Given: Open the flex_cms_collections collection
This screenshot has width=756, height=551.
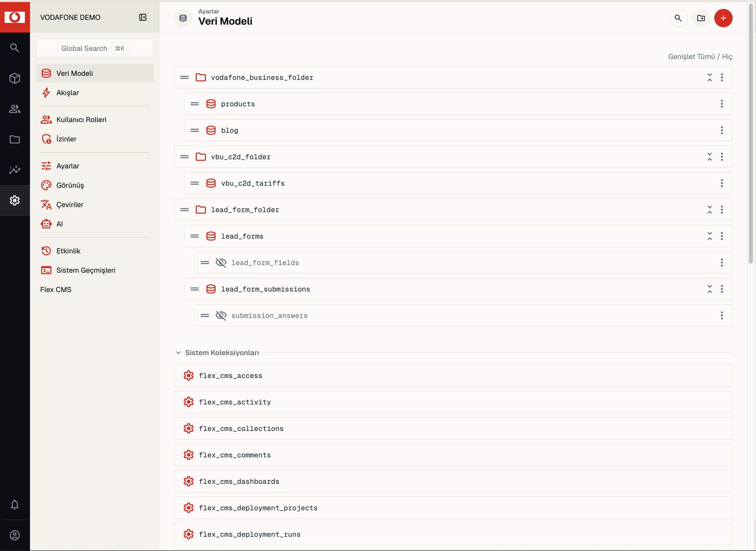Looking at the screenshot, I should [453, 428].
